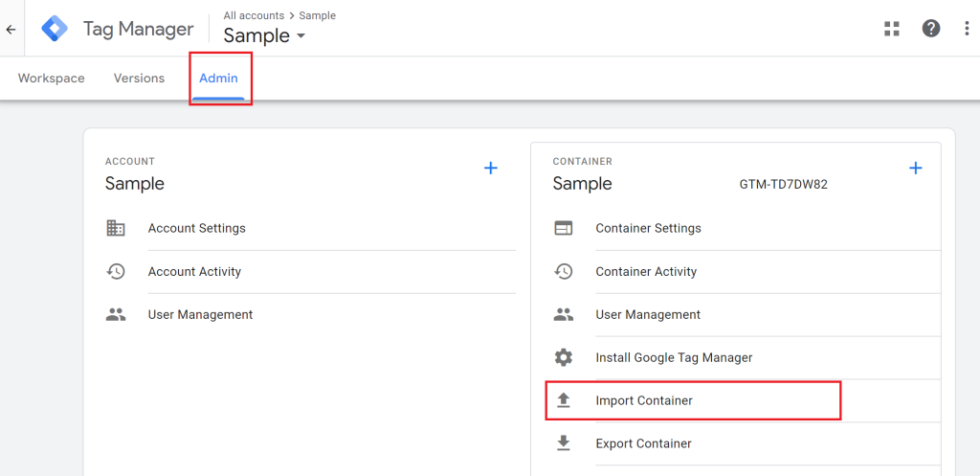Click the container ID GTM-TD7DW82
Image resolution: width=980 pixels, height=476 pixels.
coord(784,185)
